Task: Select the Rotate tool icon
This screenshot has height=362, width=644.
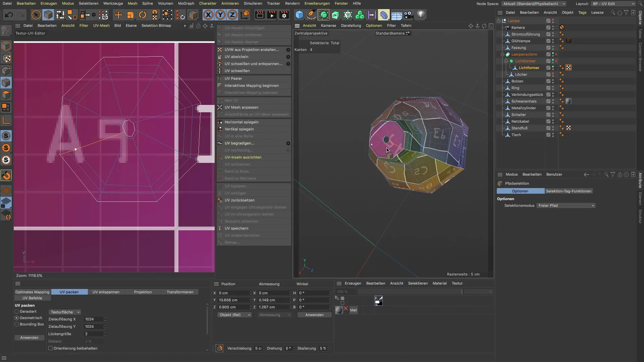Action: click(x=143, y=15)
